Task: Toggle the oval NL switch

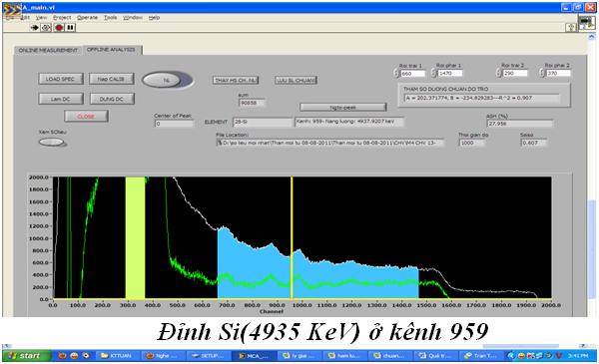Action: [168, 80]
